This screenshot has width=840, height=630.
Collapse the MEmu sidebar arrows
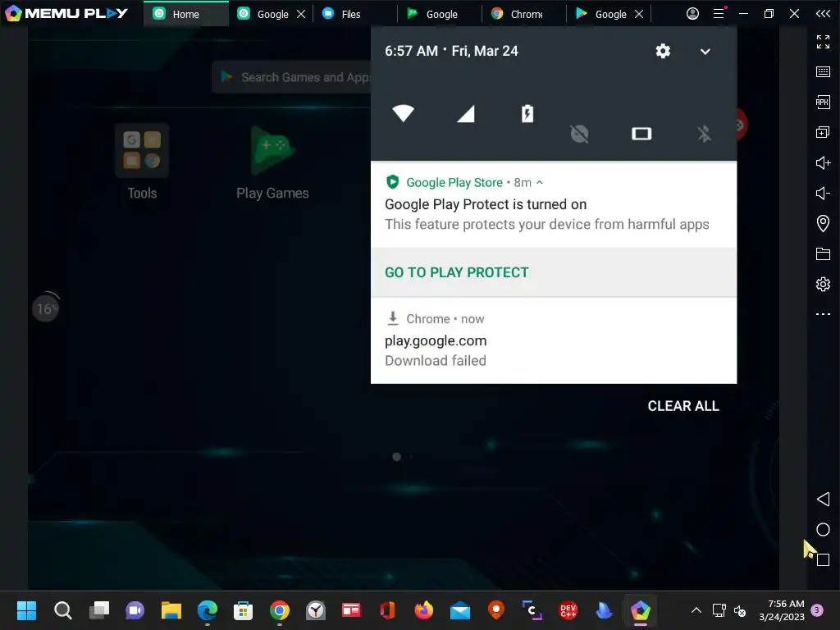[x=823, y=13]
